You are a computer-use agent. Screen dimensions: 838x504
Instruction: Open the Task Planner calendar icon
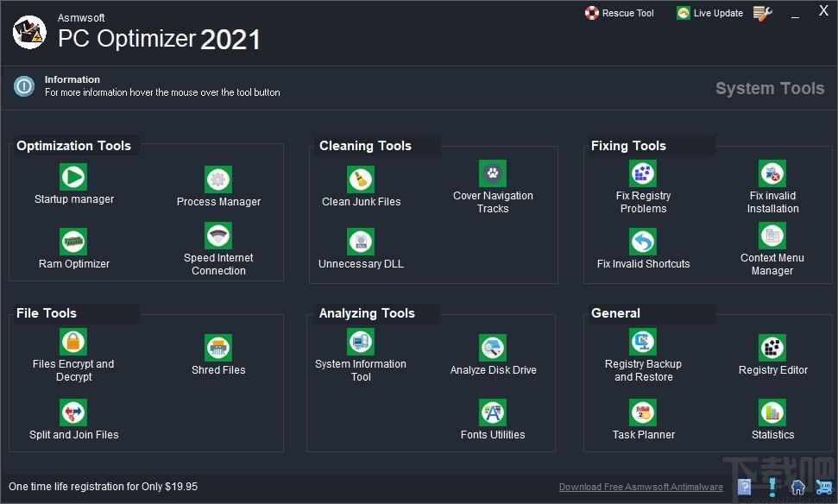(x=643, y=413)
